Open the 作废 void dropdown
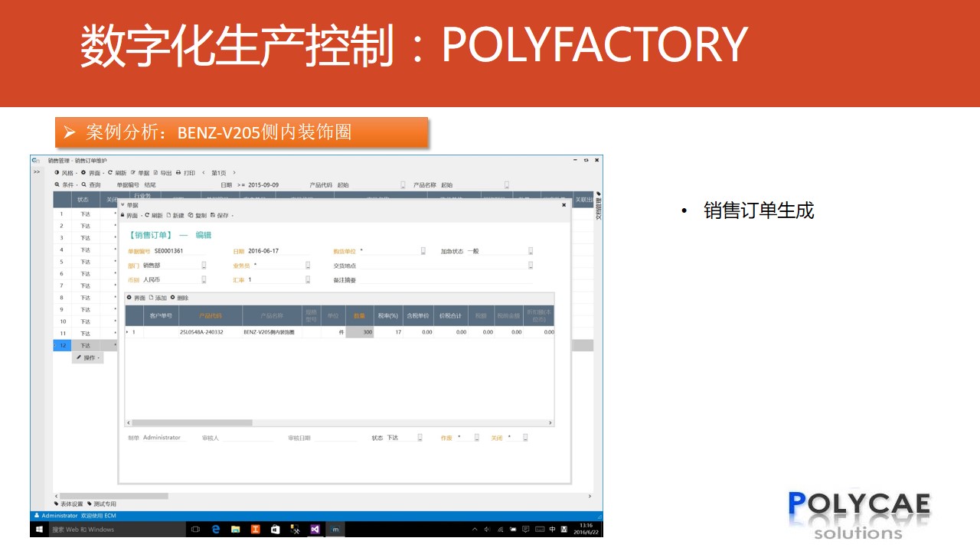Image resolution: width=980 pixels, height=551 pixels. 476,438
